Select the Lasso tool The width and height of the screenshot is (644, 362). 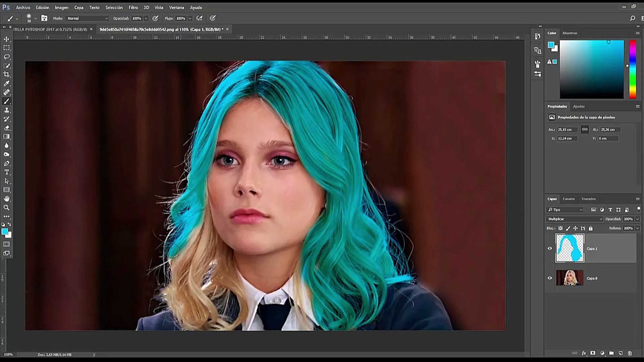[7, 57]
